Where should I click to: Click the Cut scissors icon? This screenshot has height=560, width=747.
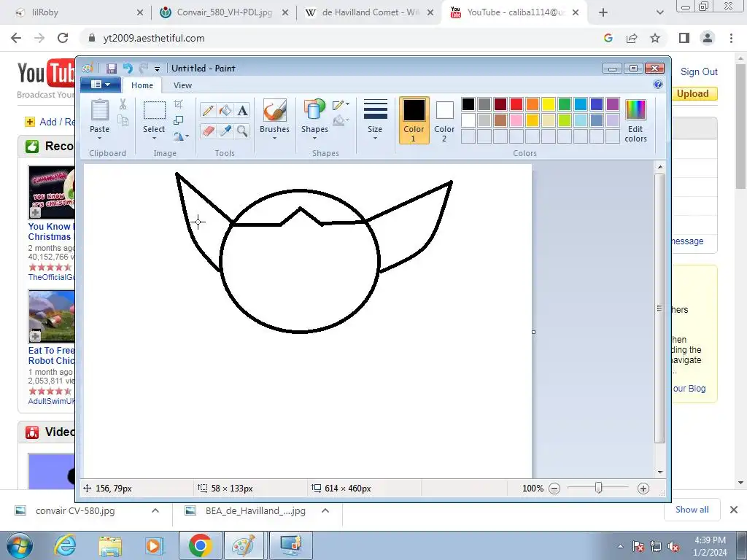(123, 104)
